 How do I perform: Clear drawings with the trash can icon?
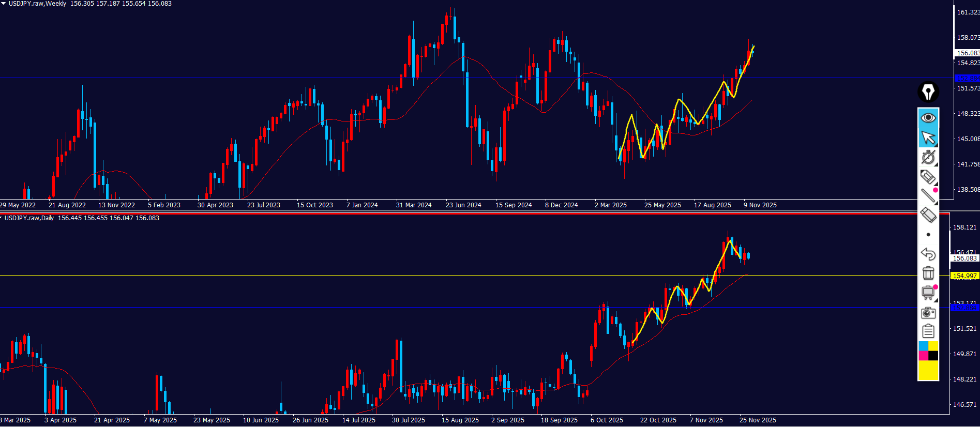(x=928, y=273)
